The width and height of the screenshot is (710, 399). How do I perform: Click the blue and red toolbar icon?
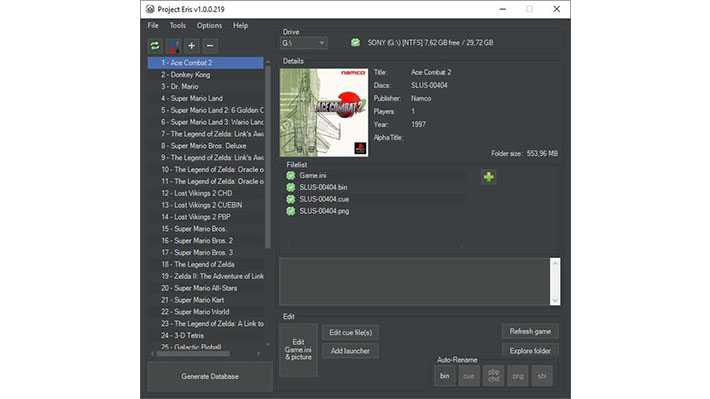(173, 46)
